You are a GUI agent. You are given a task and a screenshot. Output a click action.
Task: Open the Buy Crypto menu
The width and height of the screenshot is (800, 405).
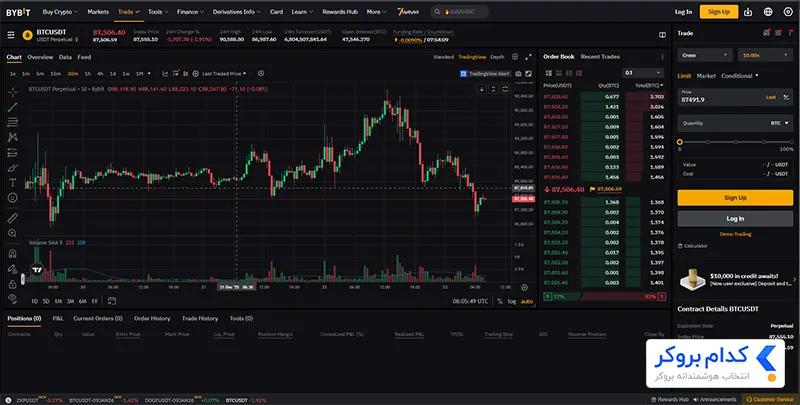(x=60, y=12)
